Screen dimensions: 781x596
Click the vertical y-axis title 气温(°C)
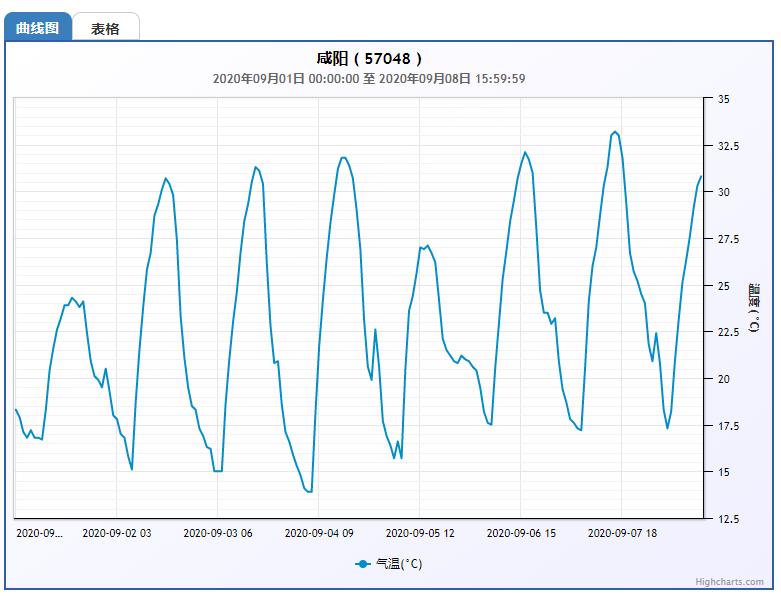point(755,308)
